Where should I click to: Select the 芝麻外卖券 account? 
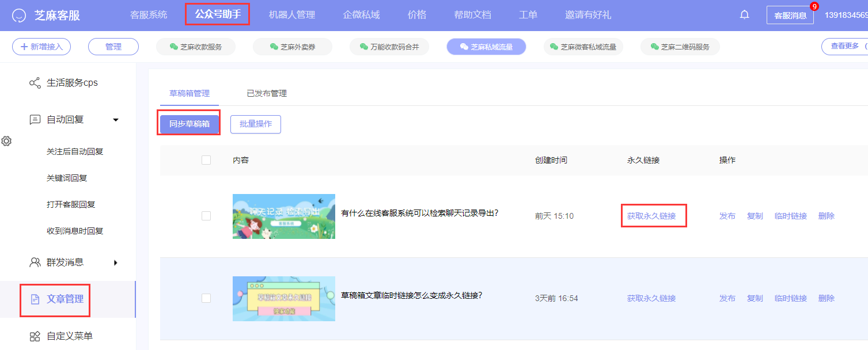293,47
